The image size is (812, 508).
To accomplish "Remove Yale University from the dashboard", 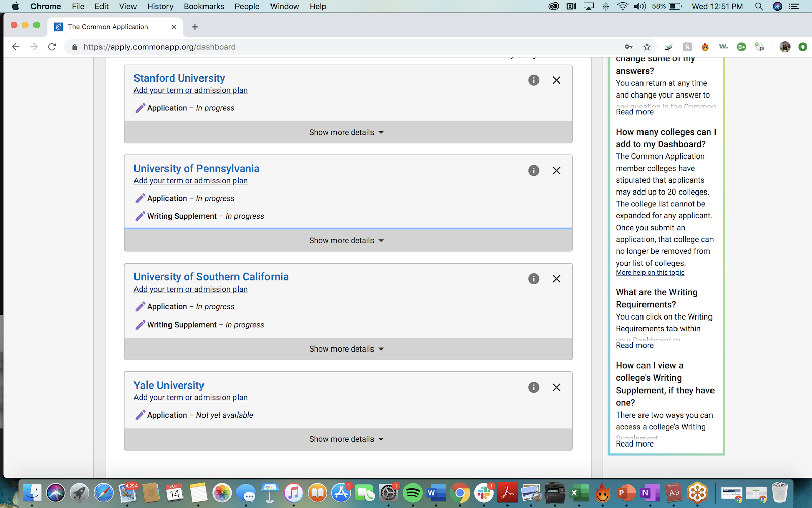I will (x=557, y=388).
